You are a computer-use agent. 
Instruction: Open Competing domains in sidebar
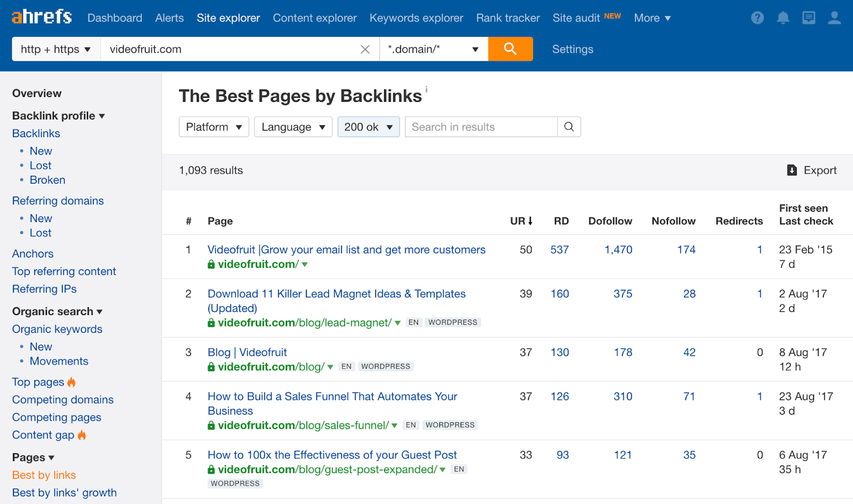click(63, 400)
